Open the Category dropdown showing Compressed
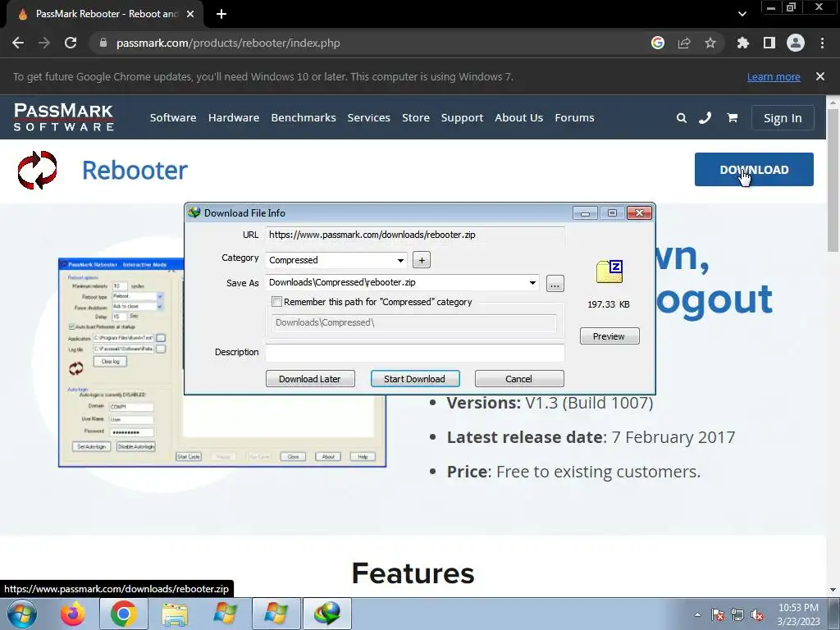This screenshot has width=840, height=630. coord(336,260)
